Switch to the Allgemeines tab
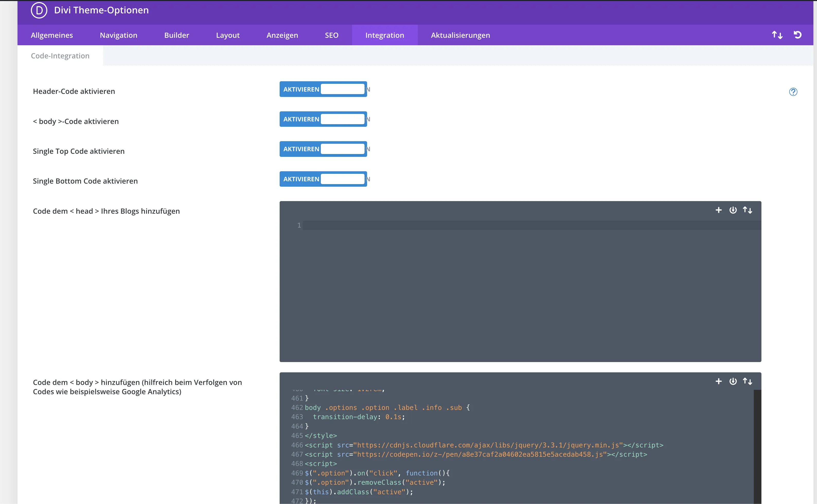Screen dimensions: 817x504 (52, 35)
